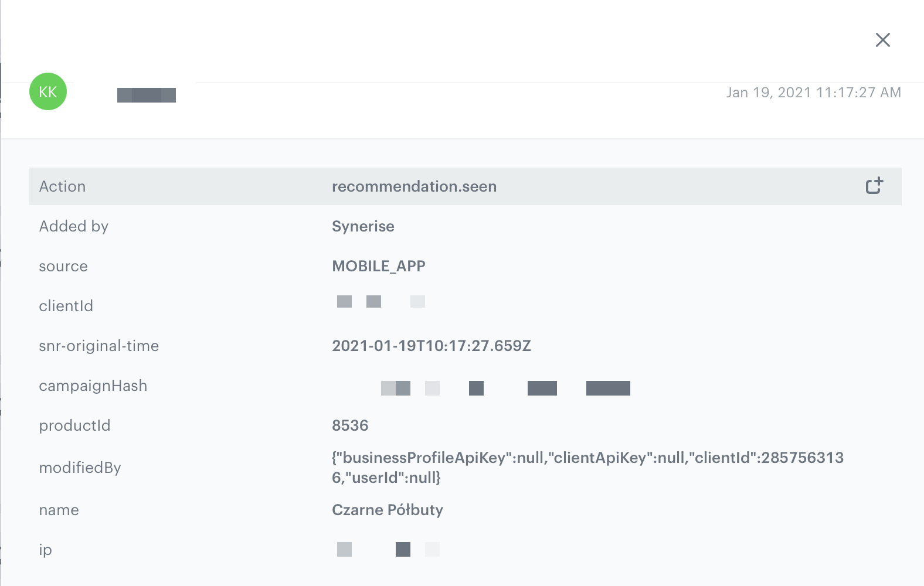Viewport: 924px width, 586px height.
Task: Click the blurred ip address value
Action: click(388, 549)
